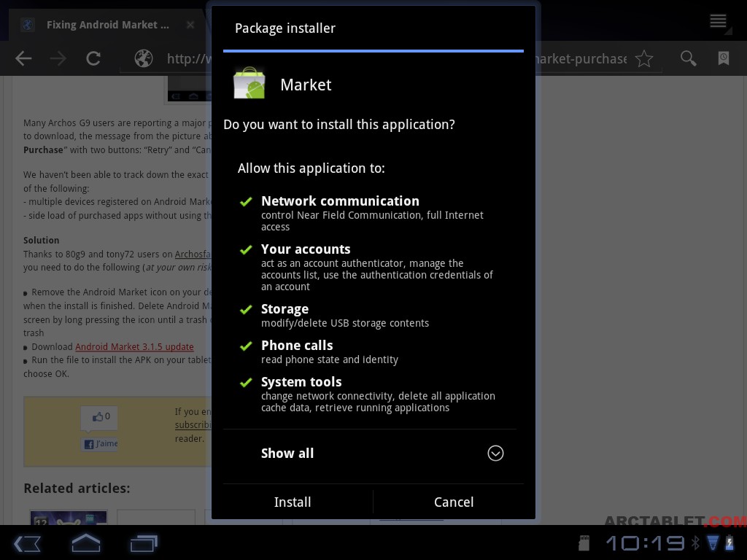The height and width of the screenshot is (560, 747).
Task: Select the Storage permission heading
Action: (x=285, y=309)
